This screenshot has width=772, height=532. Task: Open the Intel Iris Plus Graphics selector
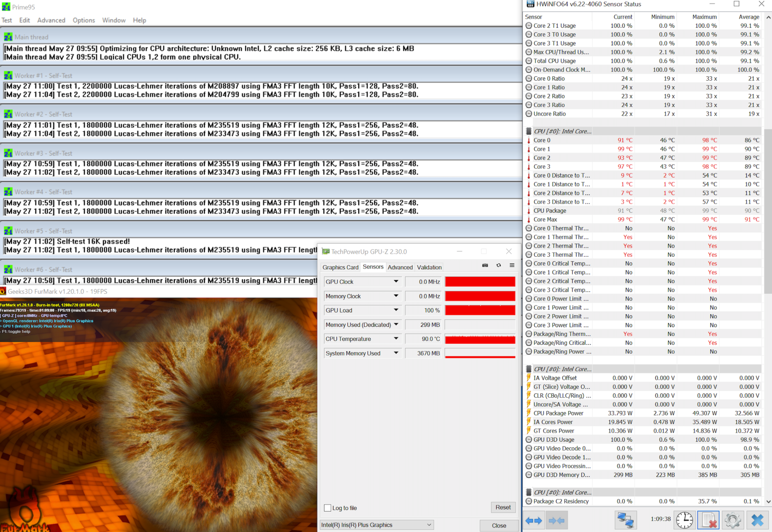click(376, 525)
